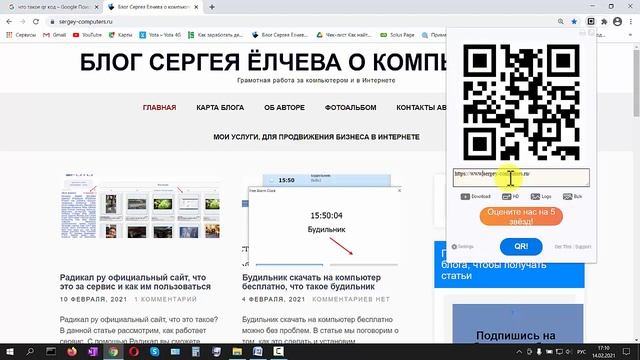The image size is (640, 360).
Task: Open Firefox from the taskbar
Action: [72, 351]
